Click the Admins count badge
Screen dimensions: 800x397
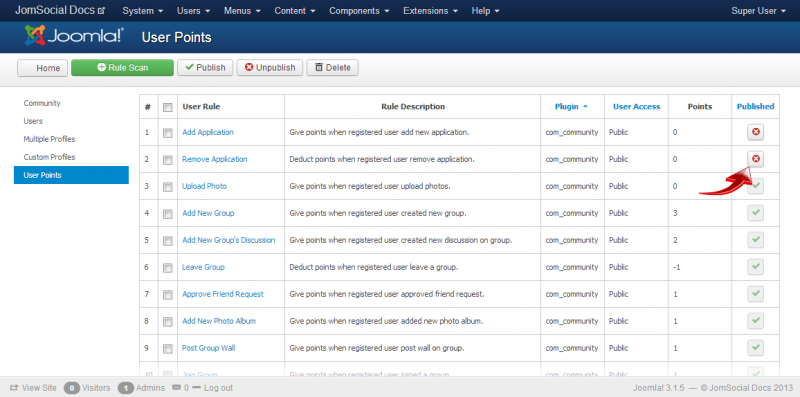pyautogui.click(x=126, y=388)
